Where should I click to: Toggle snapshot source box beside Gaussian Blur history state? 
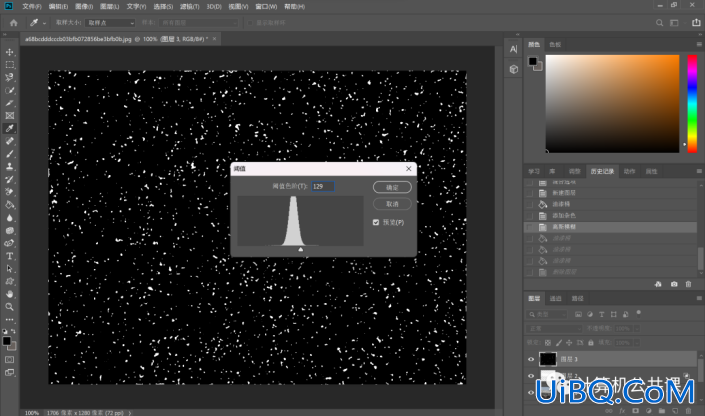530,227
